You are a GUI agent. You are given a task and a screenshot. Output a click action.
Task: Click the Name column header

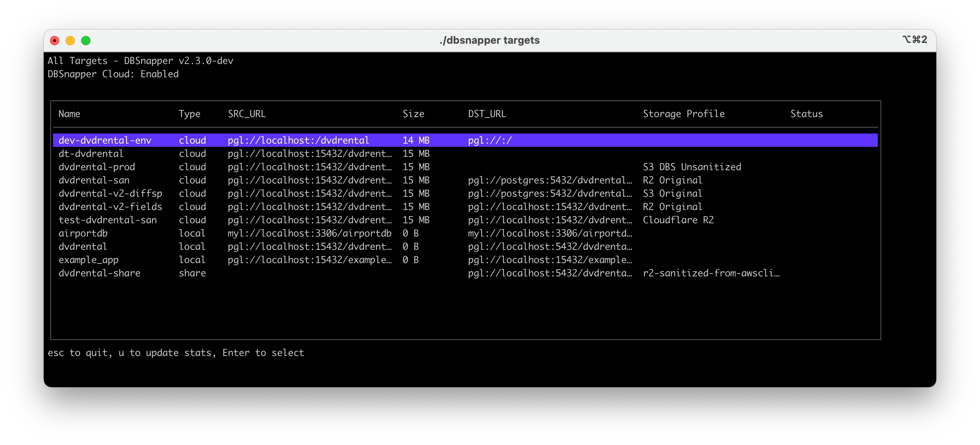coord(69,114)
